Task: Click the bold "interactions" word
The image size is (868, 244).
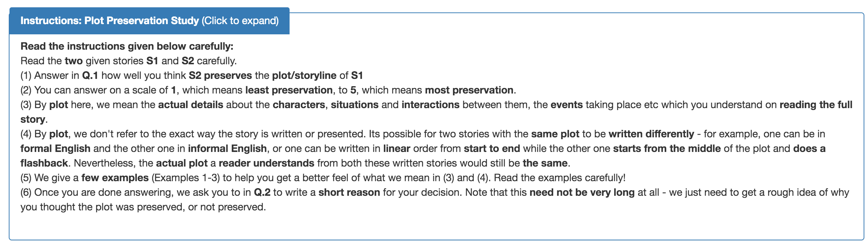Action: [430, 105]
